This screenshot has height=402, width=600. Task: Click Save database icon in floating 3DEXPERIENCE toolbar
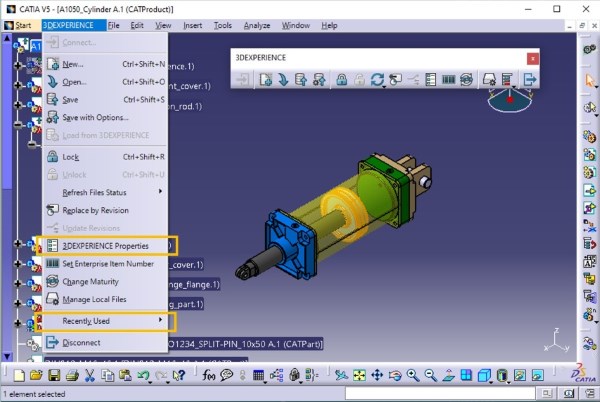coord(301,80)
